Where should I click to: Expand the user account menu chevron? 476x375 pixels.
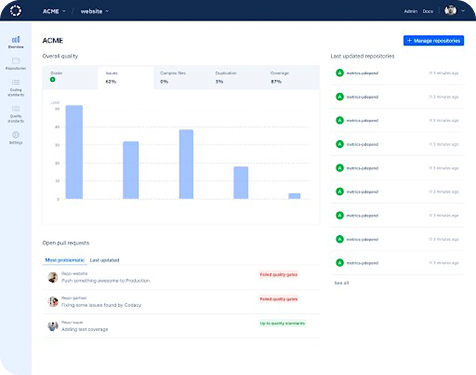[463, 11]
